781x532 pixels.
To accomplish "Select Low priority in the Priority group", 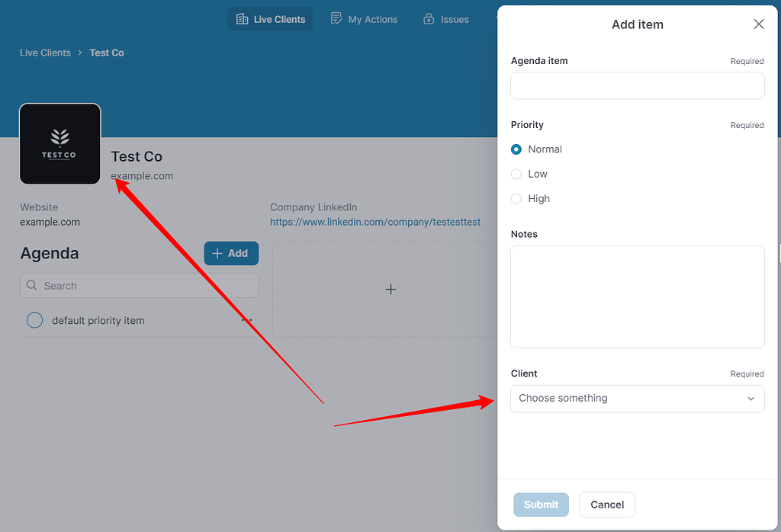I will click(x=516, y=174).
